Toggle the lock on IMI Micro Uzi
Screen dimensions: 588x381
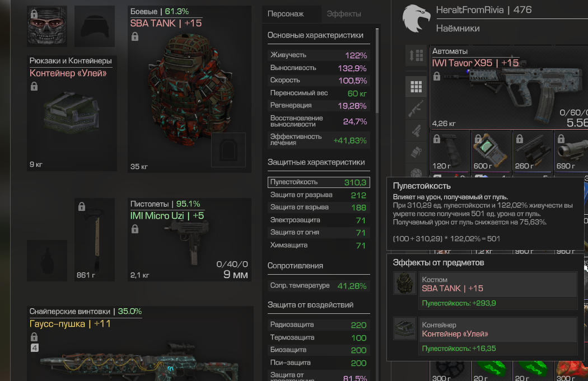(x=135, y=229)
